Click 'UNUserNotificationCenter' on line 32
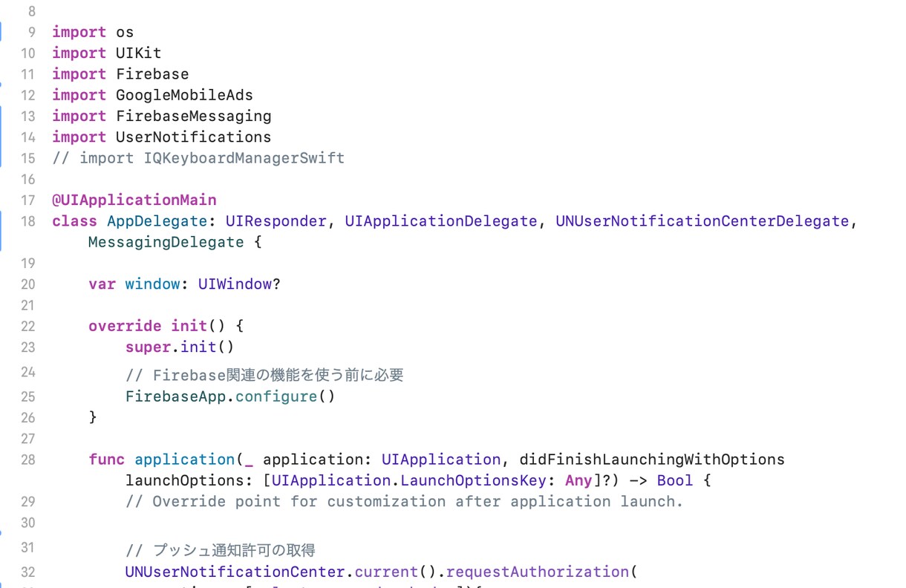 tap(235, 572)
